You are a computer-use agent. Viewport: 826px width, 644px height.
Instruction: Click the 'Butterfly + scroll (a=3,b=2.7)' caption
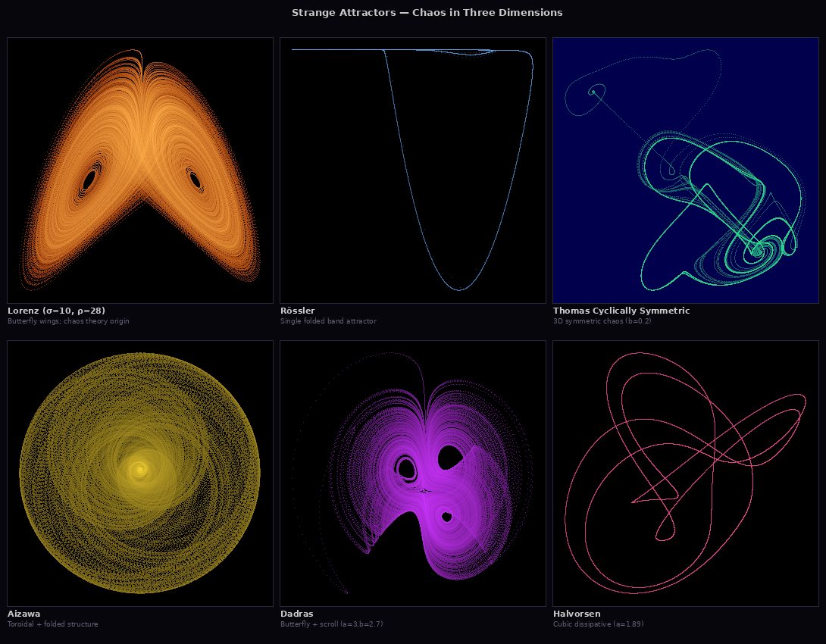[x=332, y=624]
